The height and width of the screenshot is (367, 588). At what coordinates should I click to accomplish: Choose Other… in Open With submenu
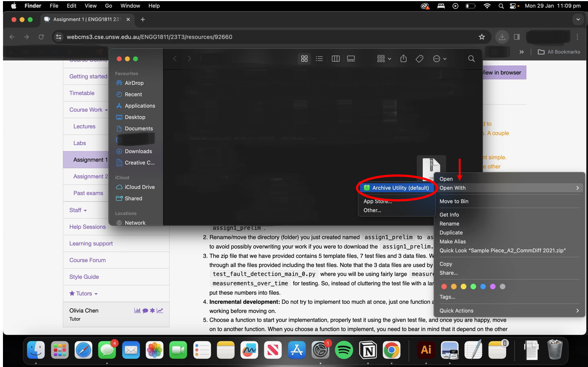point(372,210)
